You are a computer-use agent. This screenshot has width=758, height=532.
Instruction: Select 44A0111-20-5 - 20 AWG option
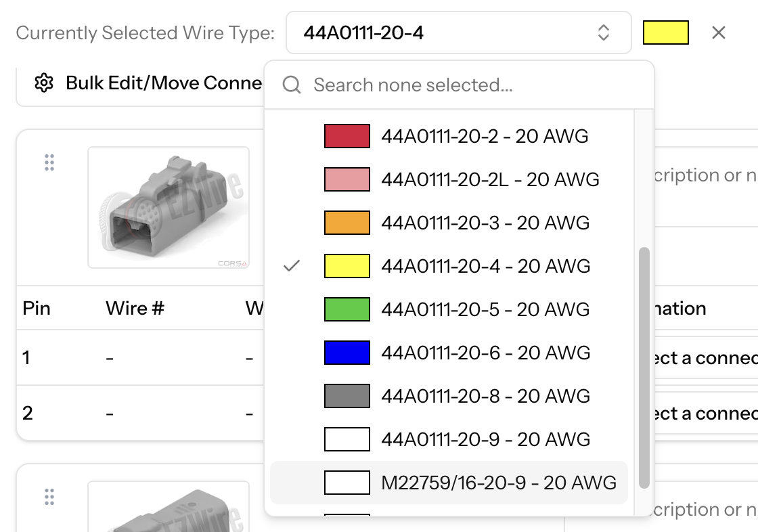(x=449, y=309)
